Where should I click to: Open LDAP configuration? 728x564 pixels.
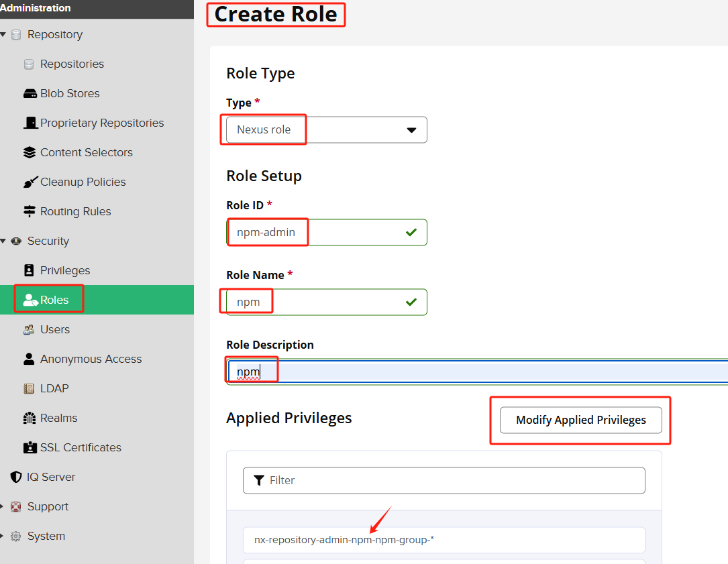54,388
